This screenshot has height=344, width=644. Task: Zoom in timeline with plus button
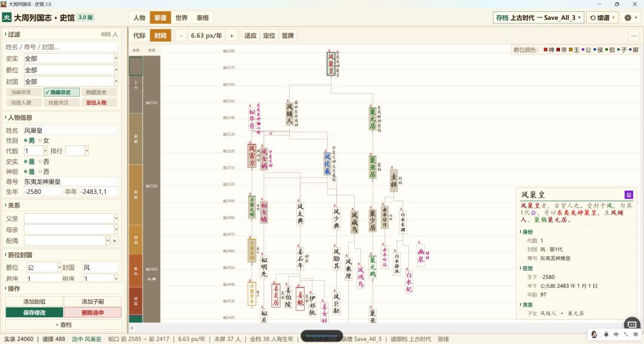coord(231,36)
